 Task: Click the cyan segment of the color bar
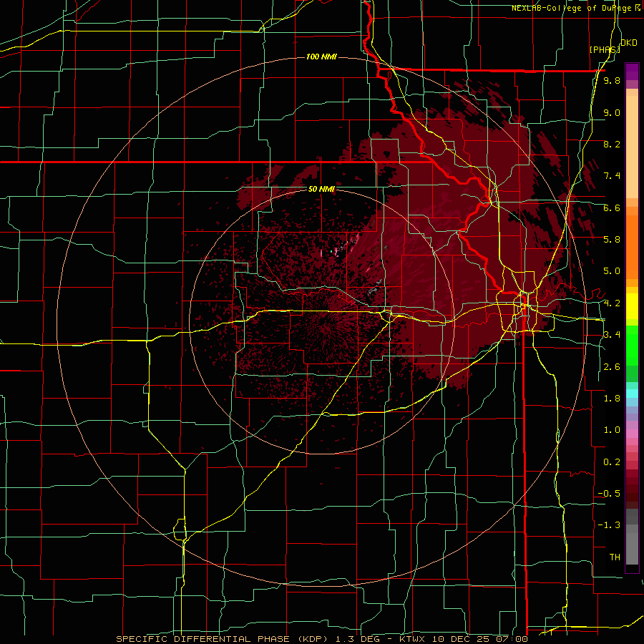point(632,394)
